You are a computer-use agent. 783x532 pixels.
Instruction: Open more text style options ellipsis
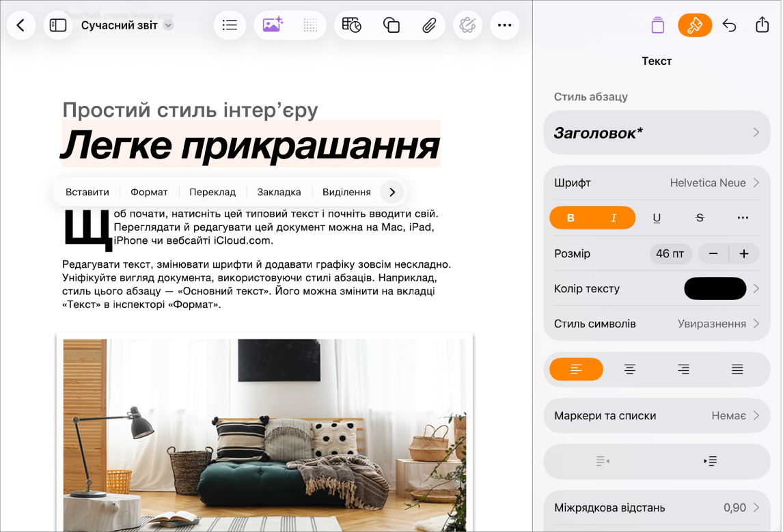743,218
